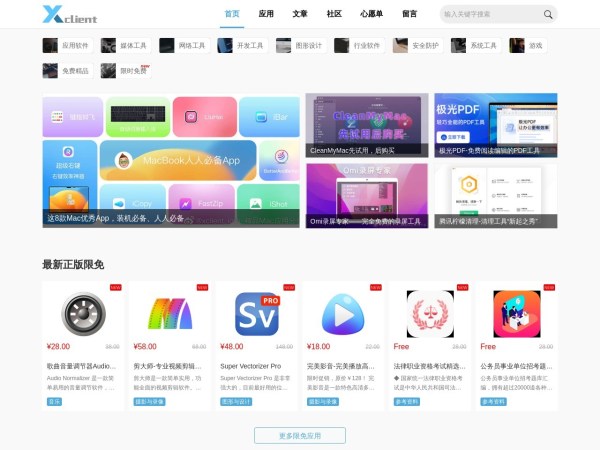Viewport: 600px width, 450px height.
Task: Click the 公务员 exam app icon
Action: [x=516, y=315]
